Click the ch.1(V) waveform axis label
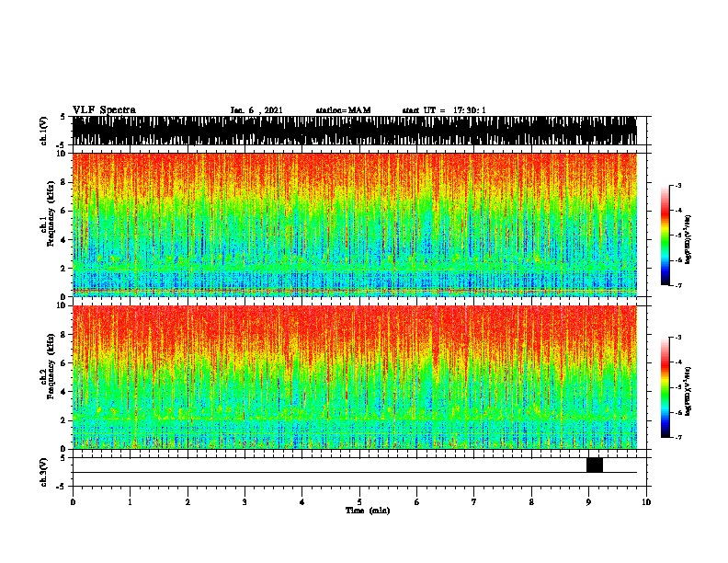 (x=43, y=131)
